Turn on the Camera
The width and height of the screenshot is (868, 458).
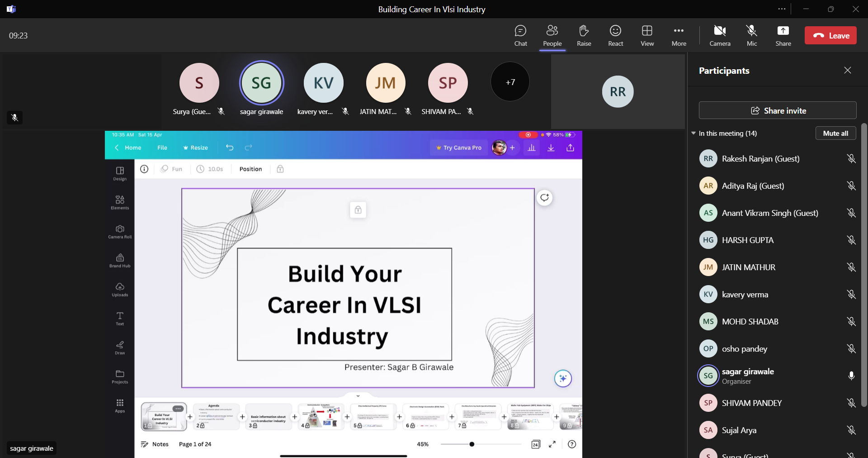click(x=720, y=36)
